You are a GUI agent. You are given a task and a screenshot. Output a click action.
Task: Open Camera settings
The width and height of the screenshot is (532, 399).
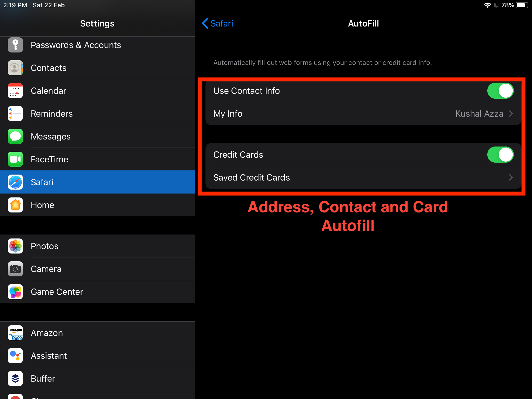tap(97, 269)
